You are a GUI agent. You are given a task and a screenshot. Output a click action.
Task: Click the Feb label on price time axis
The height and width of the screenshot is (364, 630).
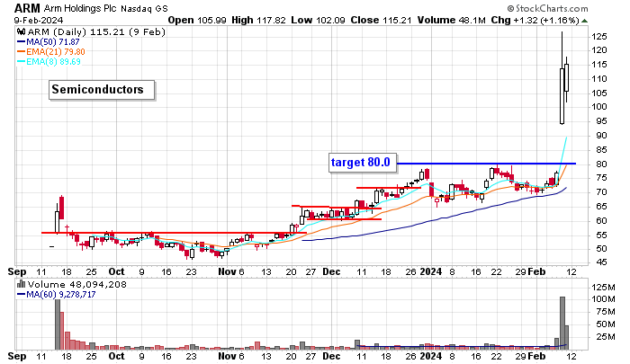tap(536, 271)
